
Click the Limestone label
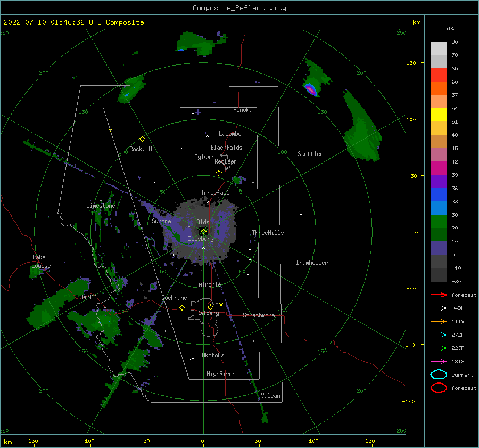coord(101,206)
